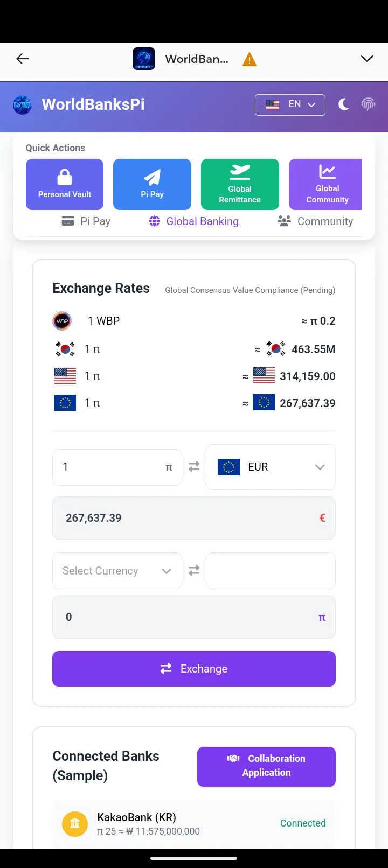Open the Select Currency dropdown
The height and width of the screenshot is (868, 388).
click(x=117, y=571)
